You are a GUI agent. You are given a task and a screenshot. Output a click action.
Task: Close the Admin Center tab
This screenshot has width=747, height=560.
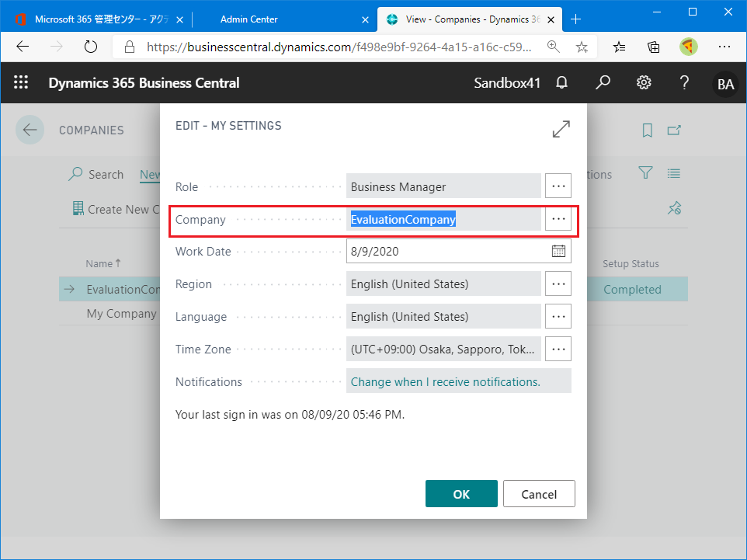tap(365, 20)
